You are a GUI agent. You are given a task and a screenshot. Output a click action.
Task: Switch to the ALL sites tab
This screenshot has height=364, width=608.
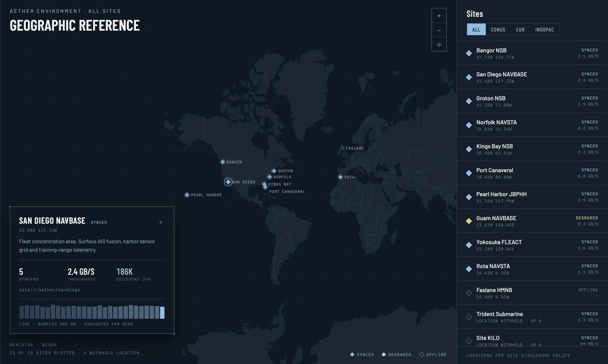tap(476, 30)
